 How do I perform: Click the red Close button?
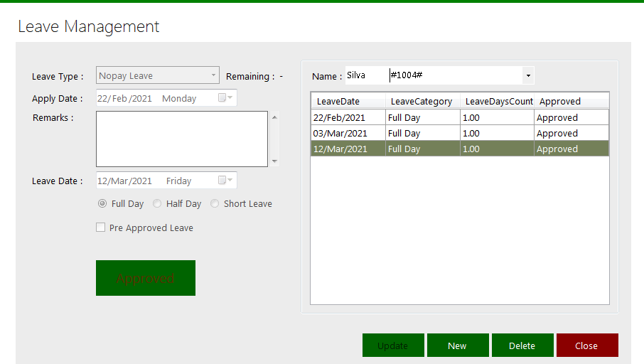point(587,346)
